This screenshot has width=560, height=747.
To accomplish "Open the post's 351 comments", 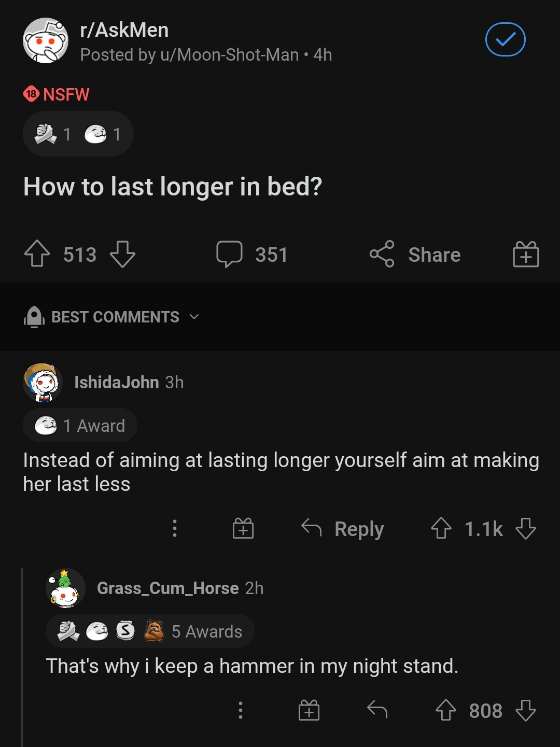I will click(252, 254).
